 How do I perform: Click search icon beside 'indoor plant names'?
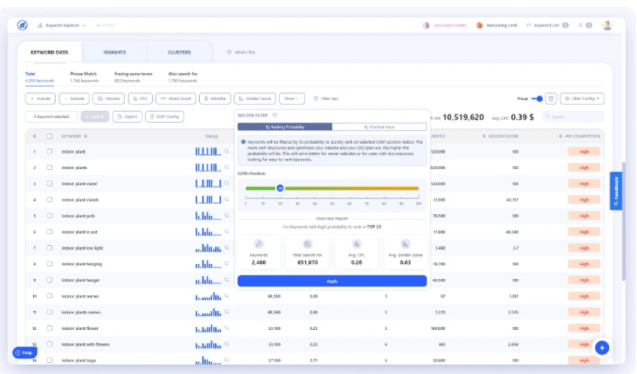(x=227, y=296)
